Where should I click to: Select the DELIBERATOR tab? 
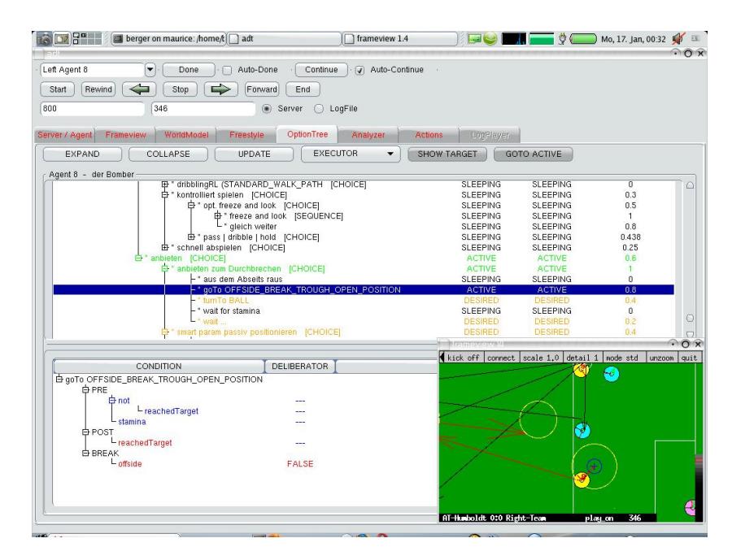300,367
